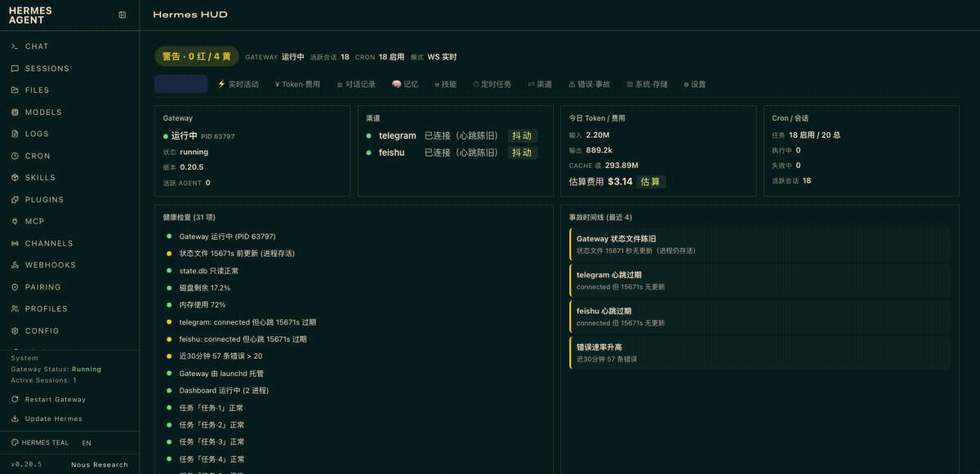
Task: Click the WS 实时 mode indicator
Action: 442,57
